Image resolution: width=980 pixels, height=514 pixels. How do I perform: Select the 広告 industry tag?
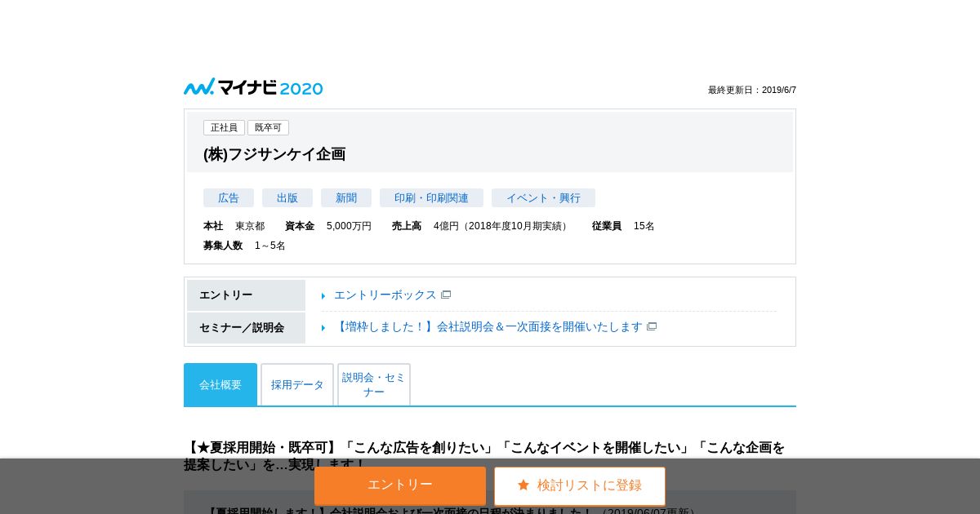point(229,197)
